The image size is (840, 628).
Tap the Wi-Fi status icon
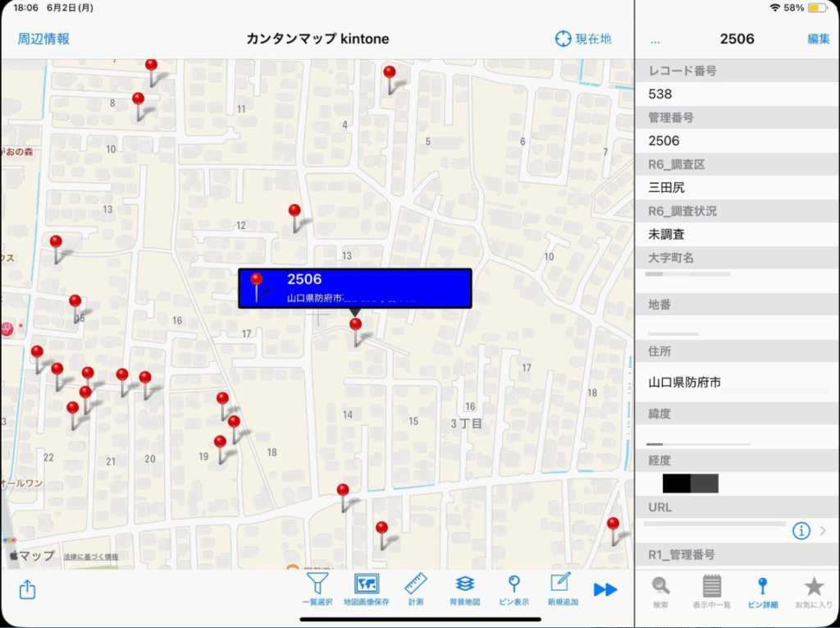coord(774,7)
